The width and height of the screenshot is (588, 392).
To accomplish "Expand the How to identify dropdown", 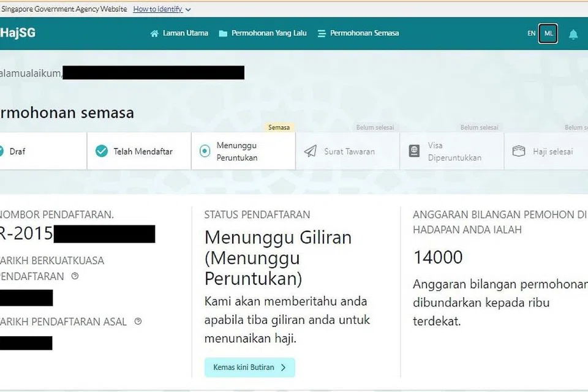I will click(162, 9).
